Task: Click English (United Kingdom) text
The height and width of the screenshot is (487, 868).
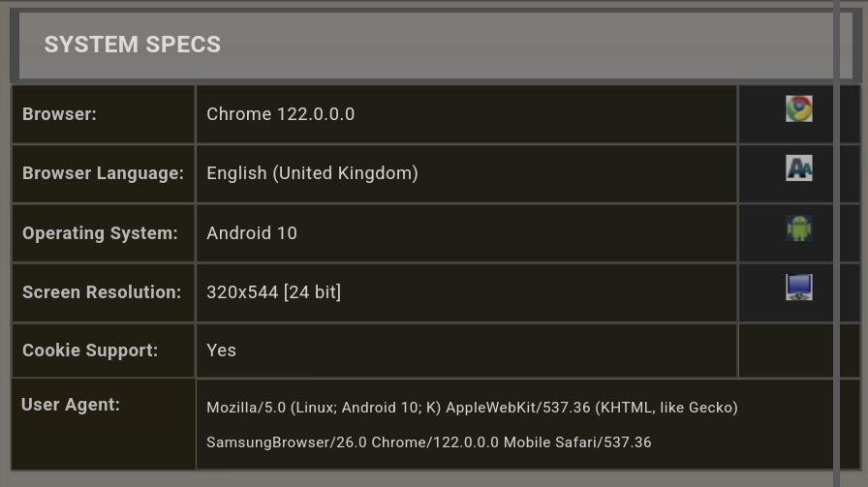Action: 312,173
